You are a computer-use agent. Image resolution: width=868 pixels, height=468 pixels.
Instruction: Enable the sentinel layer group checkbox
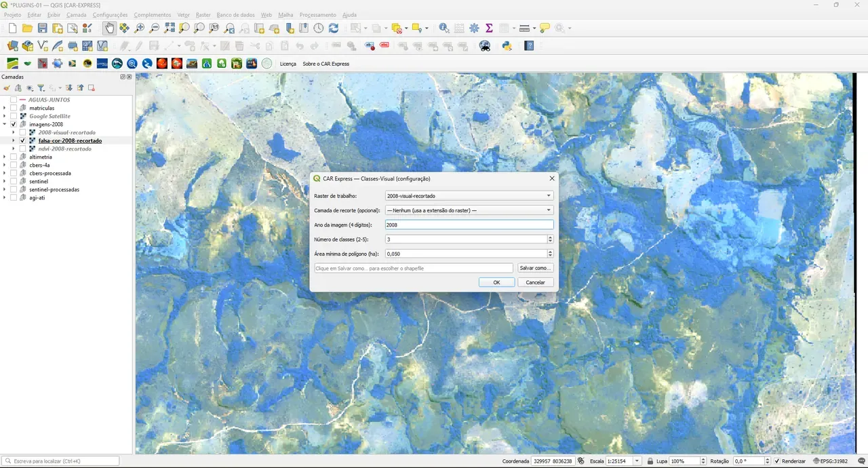tap(14, 181)
